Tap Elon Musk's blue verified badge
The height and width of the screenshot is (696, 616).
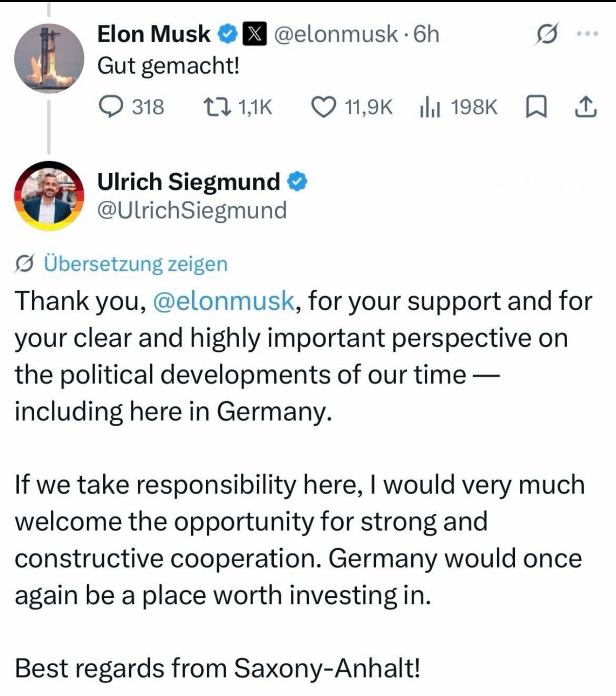point(227,34)
